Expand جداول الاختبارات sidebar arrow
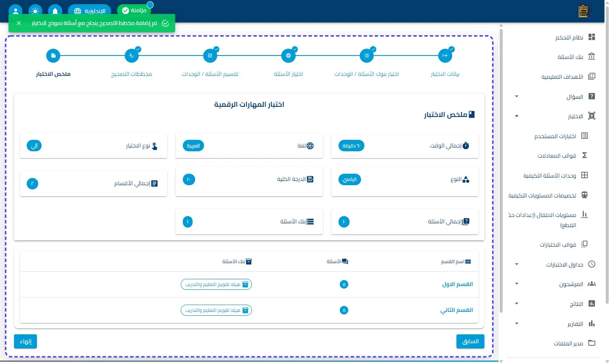 517,264
